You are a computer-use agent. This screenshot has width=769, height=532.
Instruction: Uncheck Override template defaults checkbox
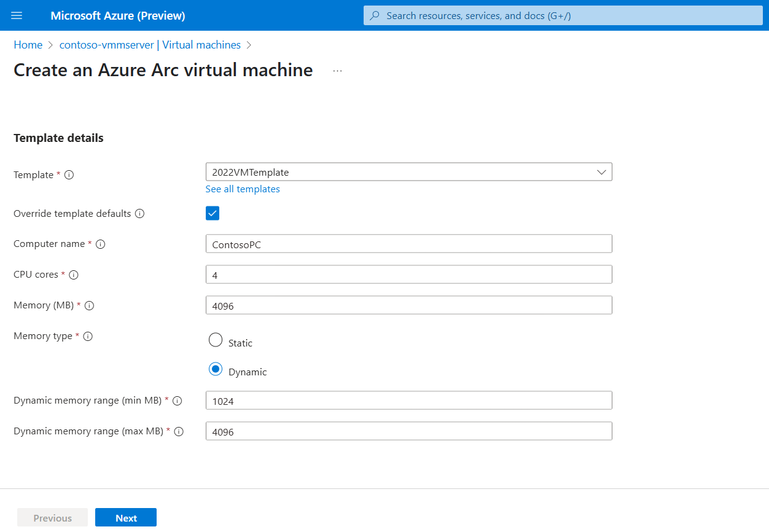tap(213, 213)
